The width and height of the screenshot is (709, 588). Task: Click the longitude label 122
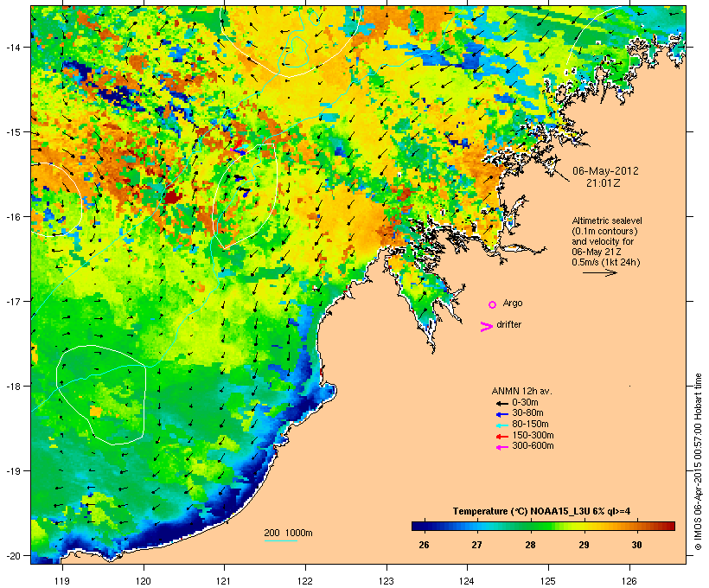305,581
